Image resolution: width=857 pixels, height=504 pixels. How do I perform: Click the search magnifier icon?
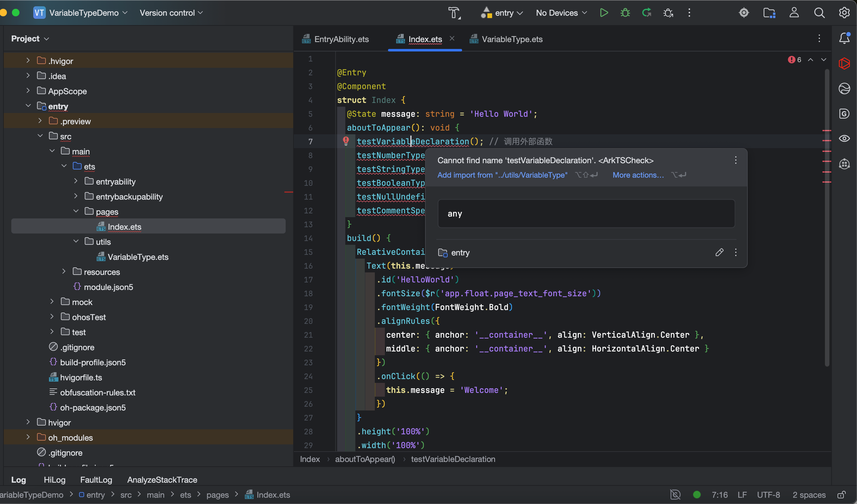(x=819, y=13)
